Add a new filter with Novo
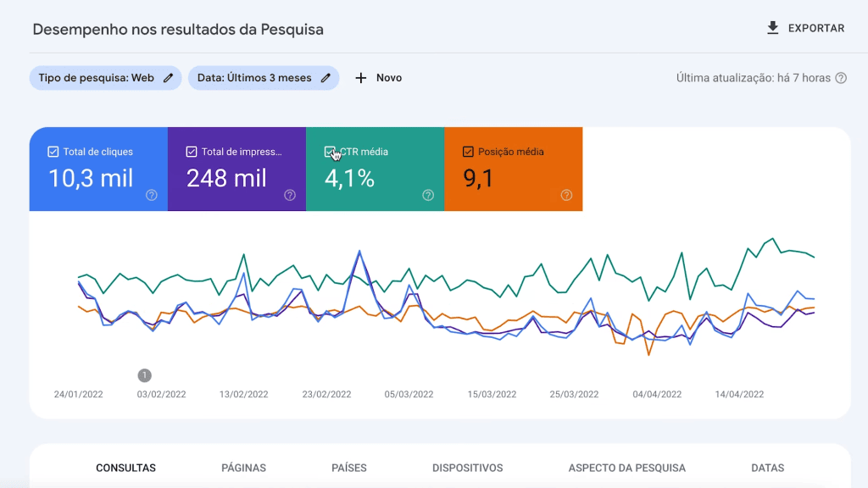The height and width of the screenshot is (488, 868). pyautogui.click(x=377, y=77)
